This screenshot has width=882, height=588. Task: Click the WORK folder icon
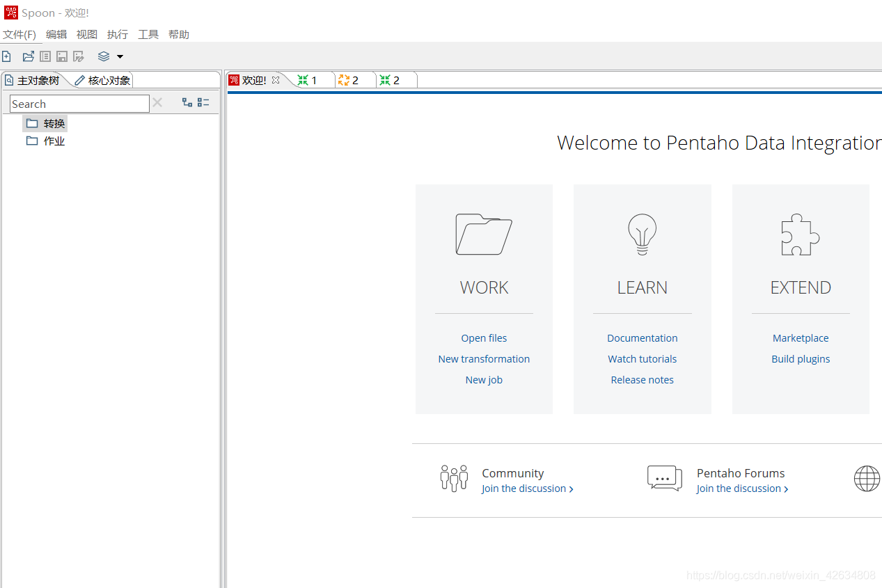coord(484,234)
